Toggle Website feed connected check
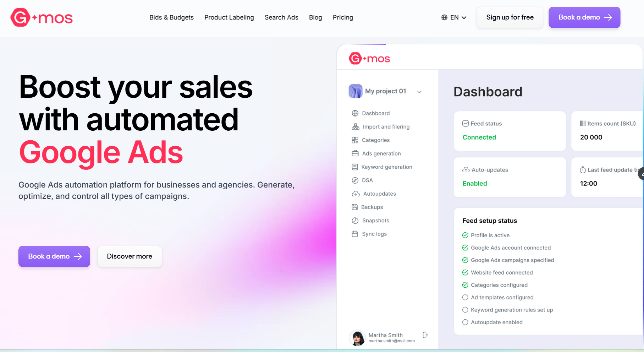The image size is (644, 352). (x=465, y=272)
